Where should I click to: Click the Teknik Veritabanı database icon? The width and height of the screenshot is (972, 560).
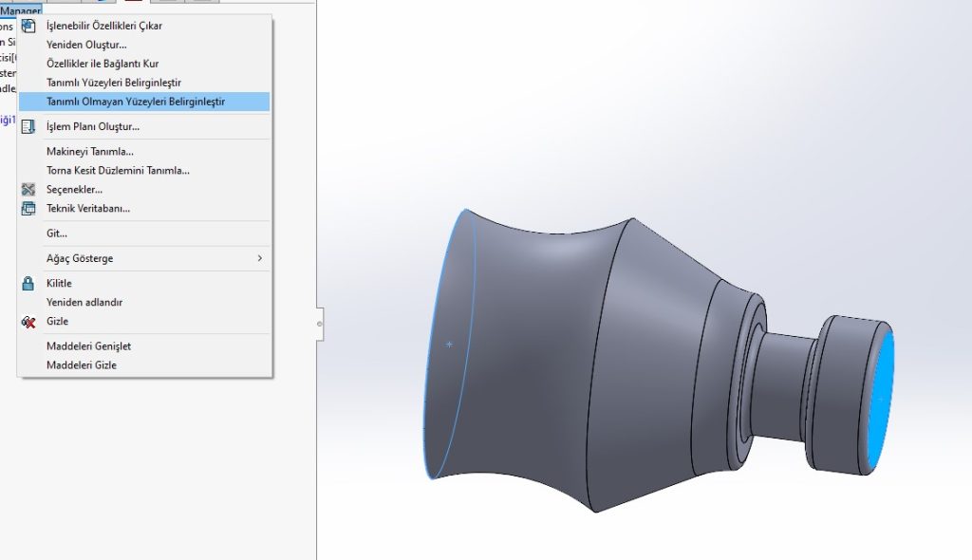(28, 209)
